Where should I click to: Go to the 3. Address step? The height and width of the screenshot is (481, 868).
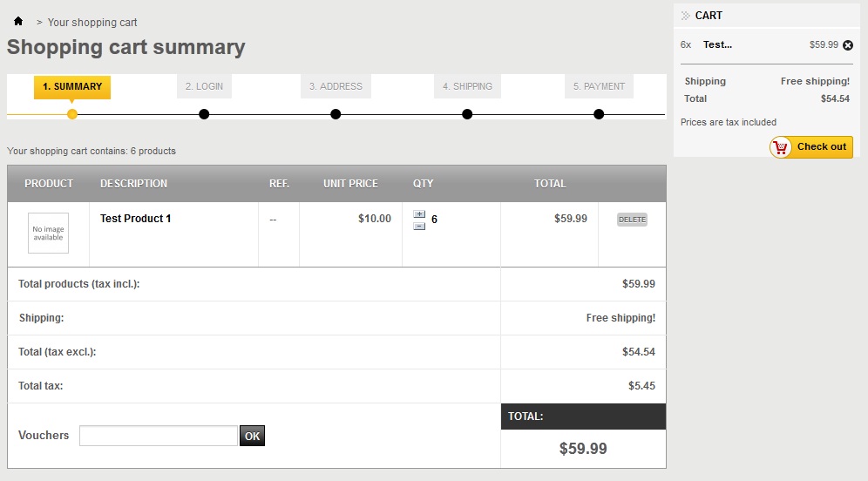click(336, 86)
